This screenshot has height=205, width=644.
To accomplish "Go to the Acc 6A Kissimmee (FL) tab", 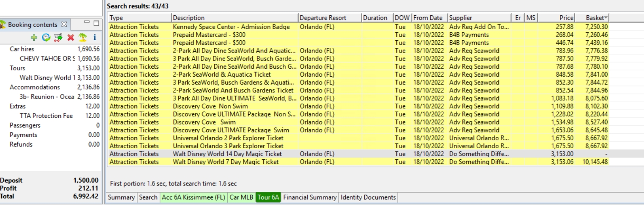I will click(x=194, y=197).
